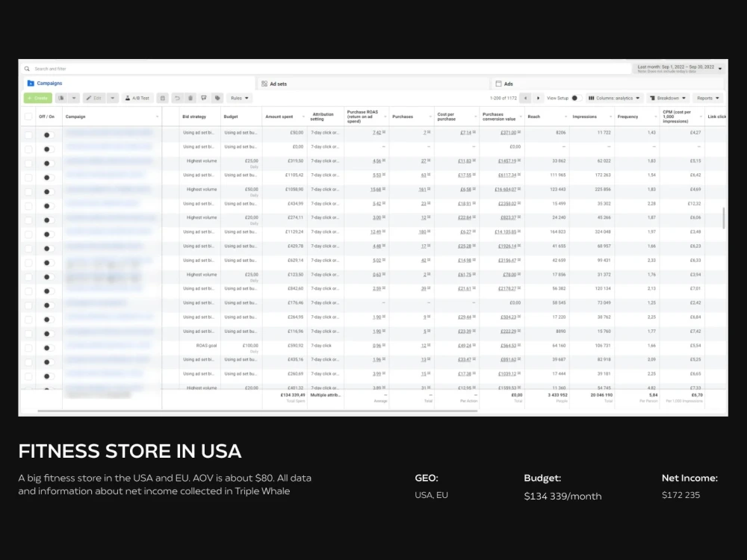The width and height of the screenshot is (747, 560).
Task: Click the 15,68 ROAS value
Action: tap(376, 190)
